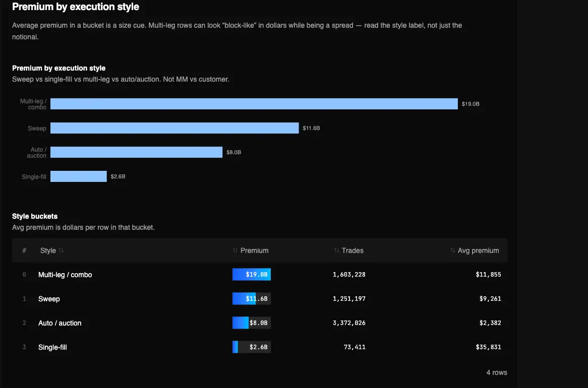Click the Style column header

(x=48, y=250)
